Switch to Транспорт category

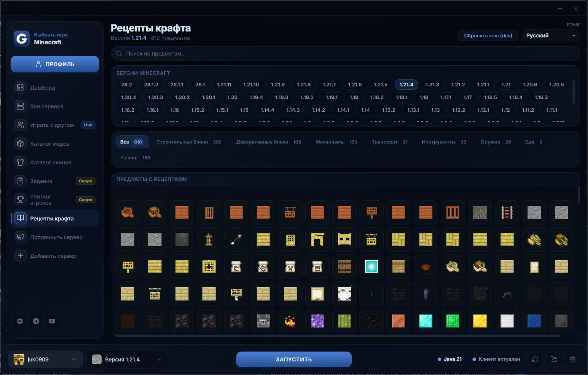(x=390, y=142)
